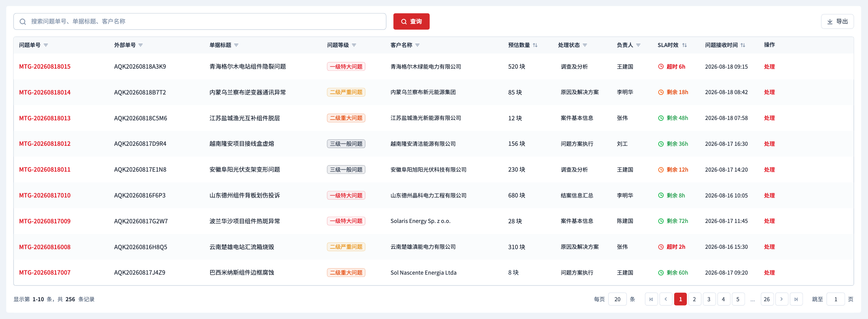Open the 问题等级 column filter icon
Screen dimensions: 868x319
tap(354, 45)
